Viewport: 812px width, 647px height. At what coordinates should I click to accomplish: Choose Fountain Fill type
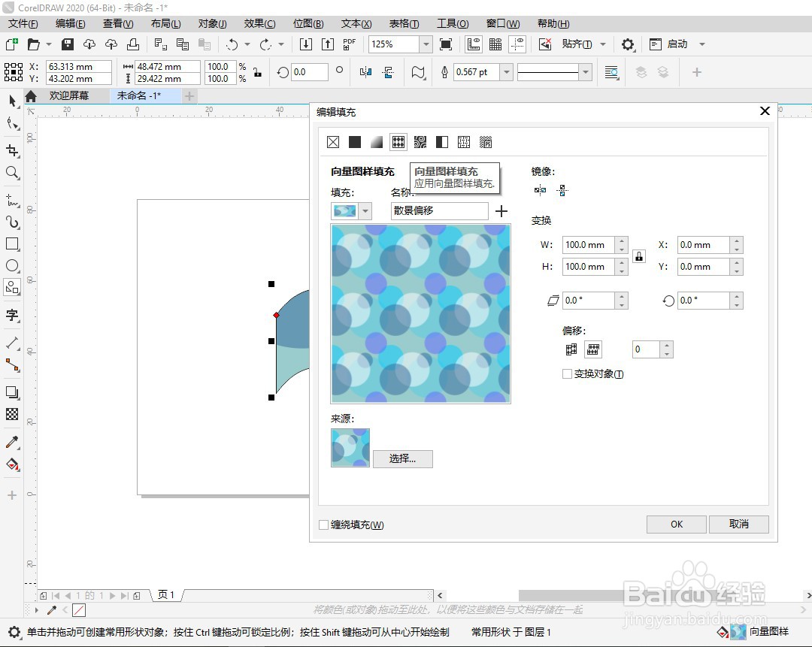point(377,142)
